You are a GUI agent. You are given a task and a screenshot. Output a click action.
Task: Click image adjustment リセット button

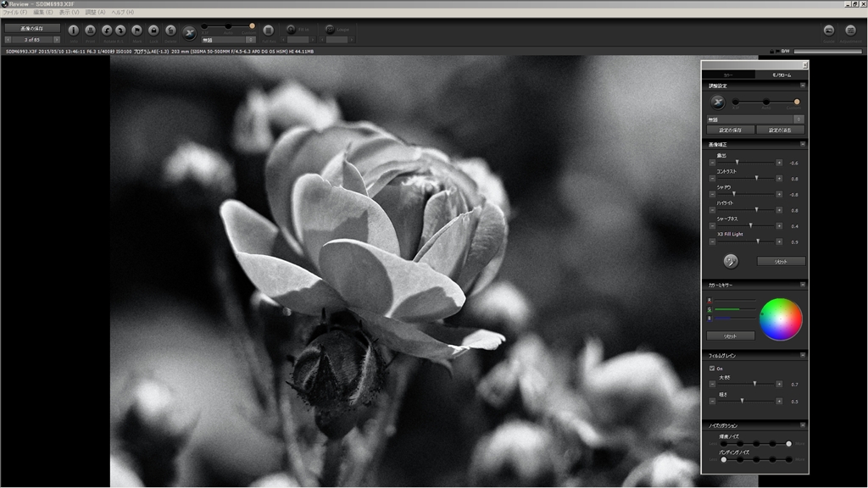781,261
